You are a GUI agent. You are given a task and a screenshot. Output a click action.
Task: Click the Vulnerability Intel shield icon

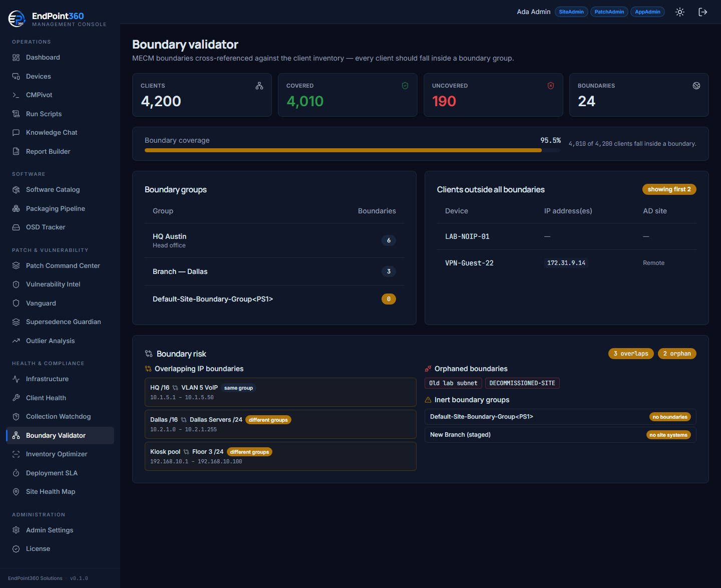pos(16,284)
